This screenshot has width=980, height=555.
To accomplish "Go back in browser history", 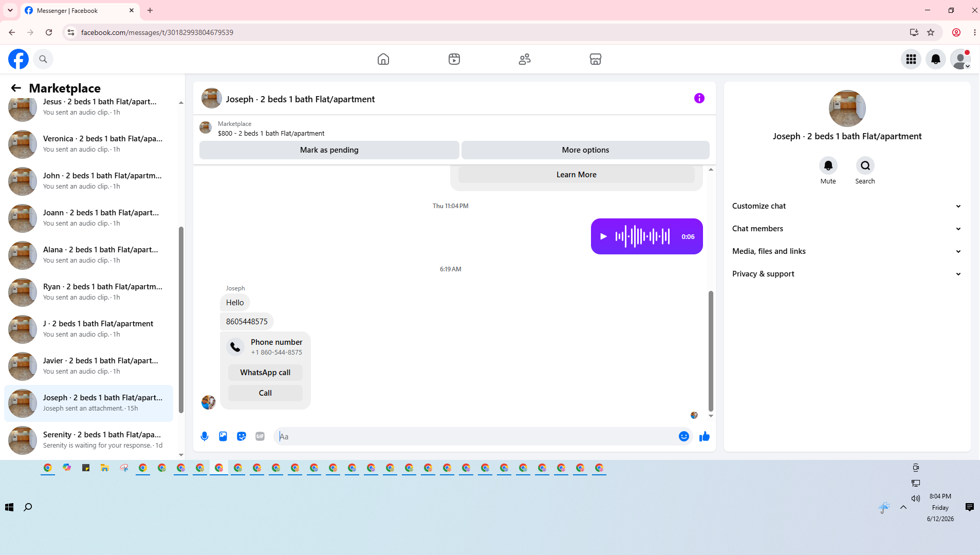I will point(12,32).
